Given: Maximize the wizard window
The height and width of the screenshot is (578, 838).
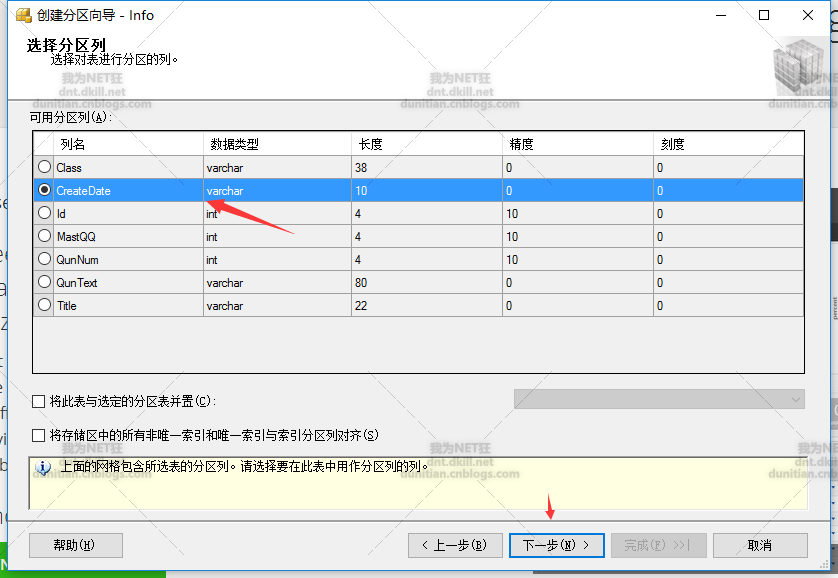Looking at the screenshot, I should (764, 15).
